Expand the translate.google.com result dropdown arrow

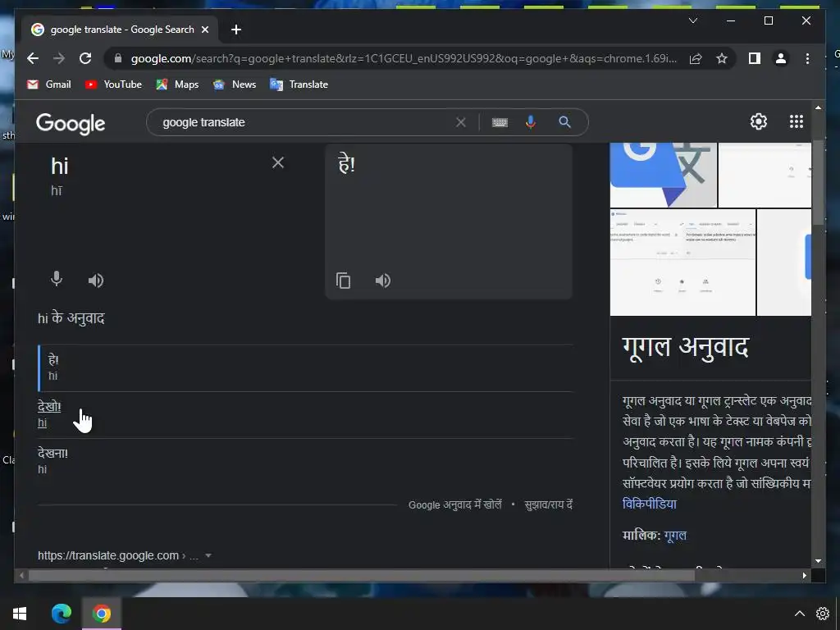click(x=208, y=555)
